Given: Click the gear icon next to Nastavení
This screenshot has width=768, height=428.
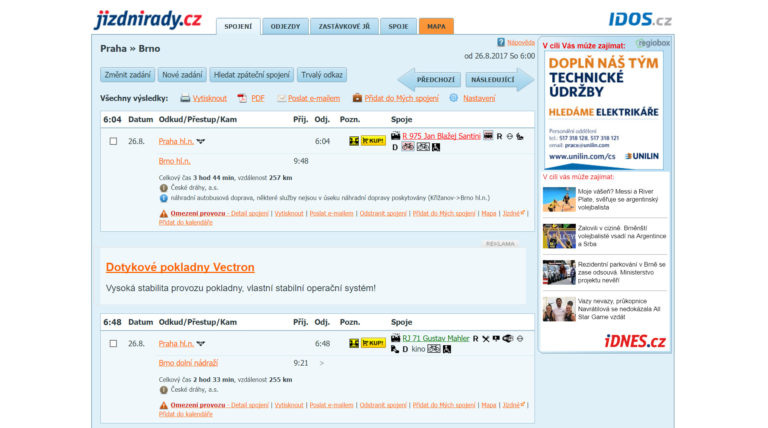Looking at the screenshot, I should (x=453, y=98).
